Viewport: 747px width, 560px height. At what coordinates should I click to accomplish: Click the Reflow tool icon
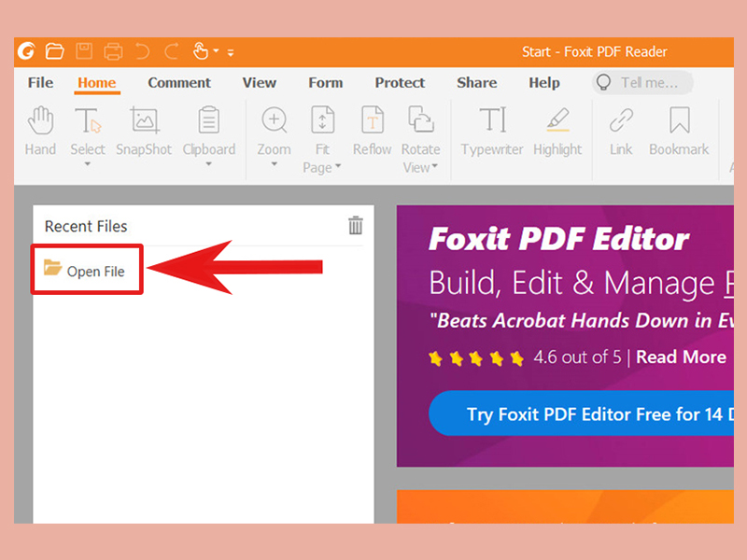tap(372, 120)
